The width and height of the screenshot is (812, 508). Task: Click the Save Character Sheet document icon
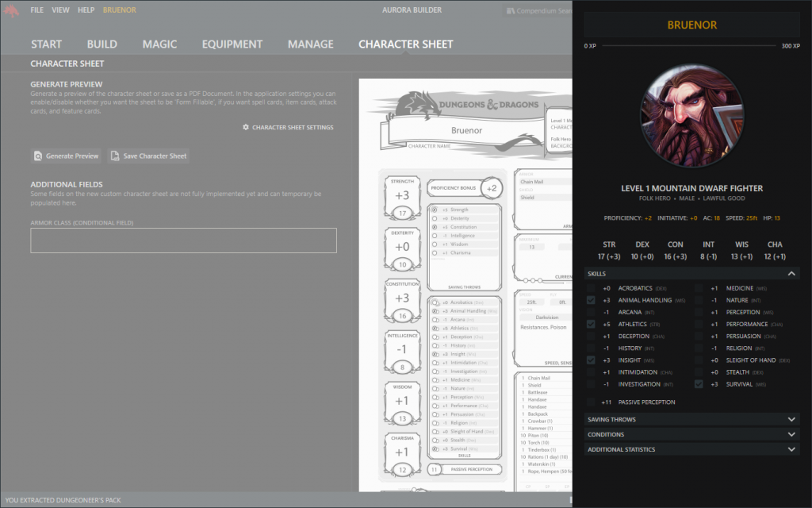coord(115,156)
